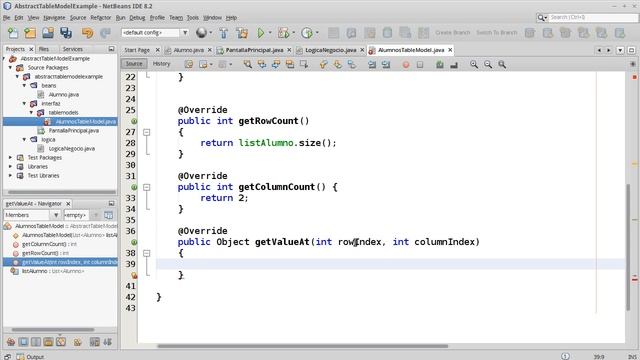Select Alumno.java in the Projects tree

point(64,95)
